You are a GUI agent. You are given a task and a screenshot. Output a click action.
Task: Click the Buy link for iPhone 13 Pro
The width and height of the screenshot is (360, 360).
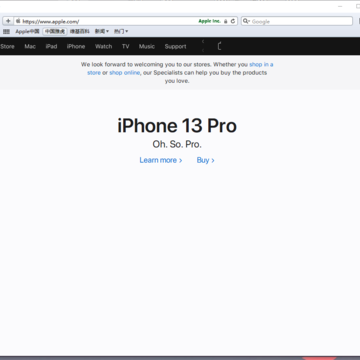coord(205,160)
